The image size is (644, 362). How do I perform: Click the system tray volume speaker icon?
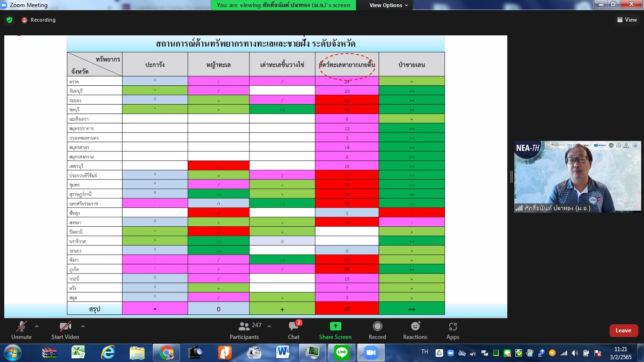(574, 353)
